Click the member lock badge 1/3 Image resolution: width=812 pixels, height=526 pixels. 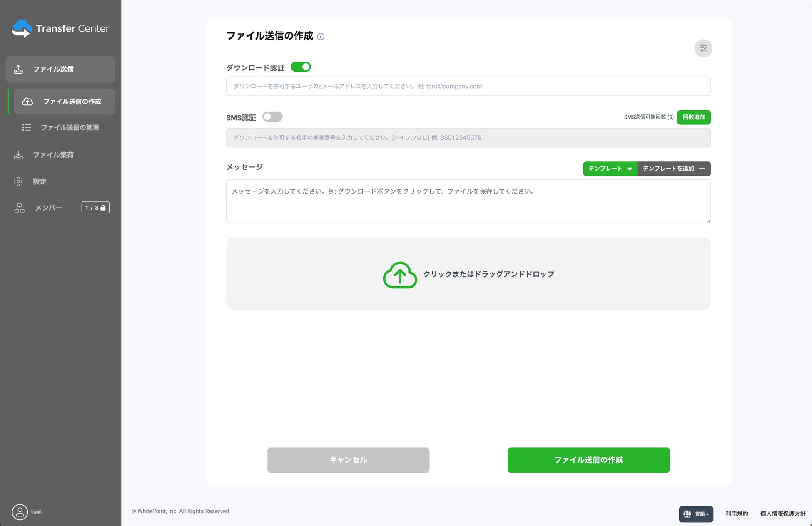pyautogui.click(x=95, y=208)
